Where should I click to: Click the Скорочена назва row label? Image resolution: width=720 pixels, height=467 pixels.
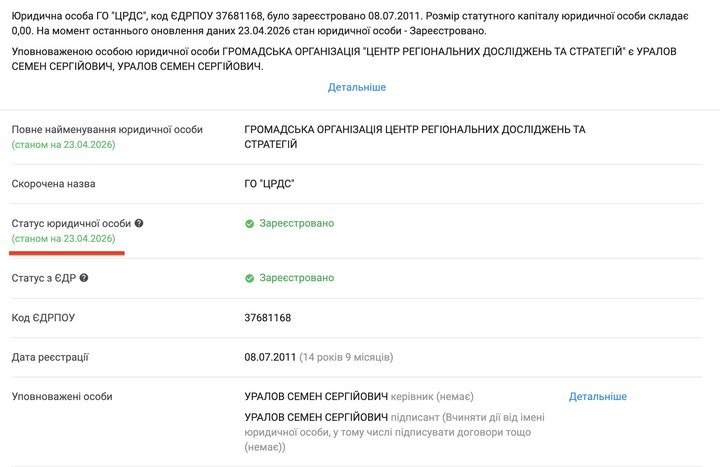pyautogui.click(x=53, y=184)
